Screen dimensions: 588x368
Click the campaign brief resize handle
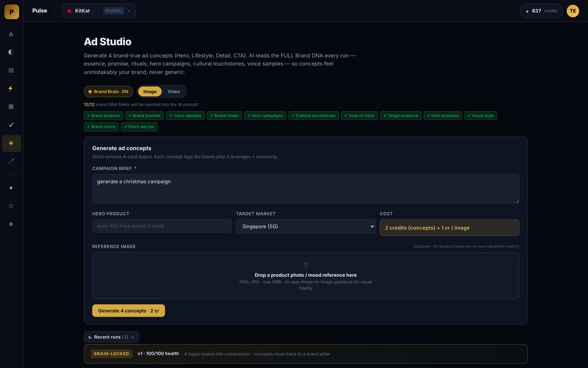(517, 201)
